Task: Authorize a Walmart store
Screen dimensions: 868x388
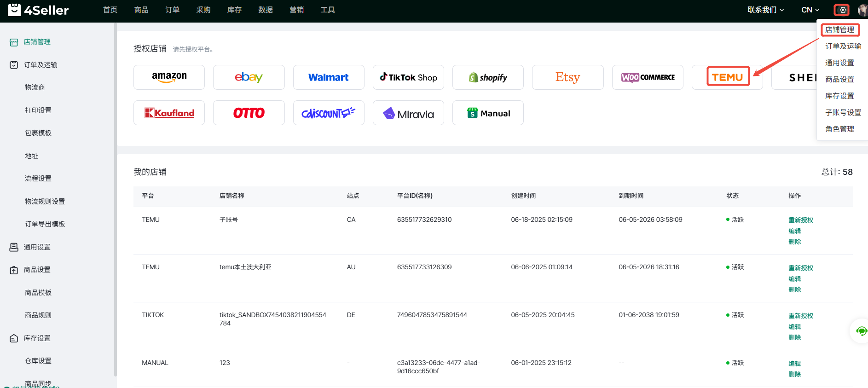Action: [329, 77]
